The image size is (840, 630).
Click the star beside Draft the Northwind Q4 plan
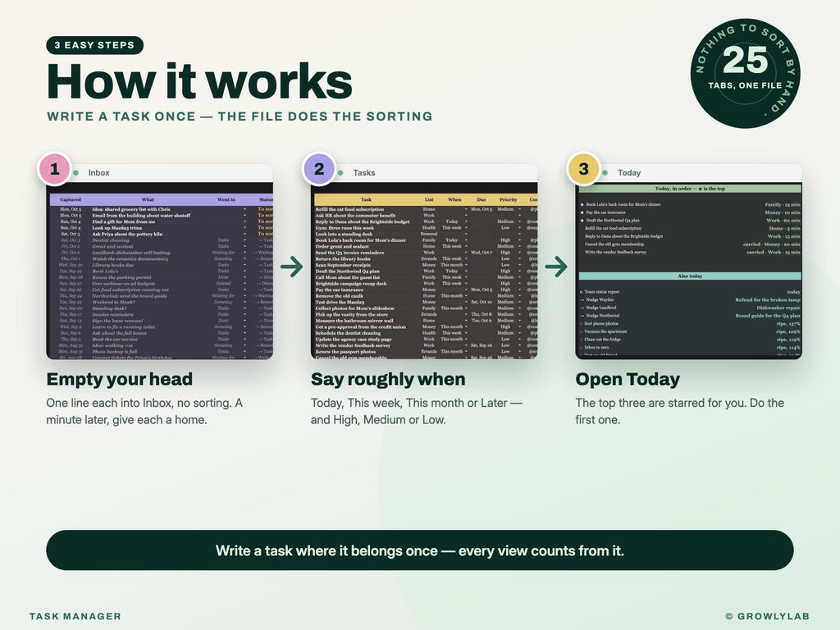(x=582, y=220)
